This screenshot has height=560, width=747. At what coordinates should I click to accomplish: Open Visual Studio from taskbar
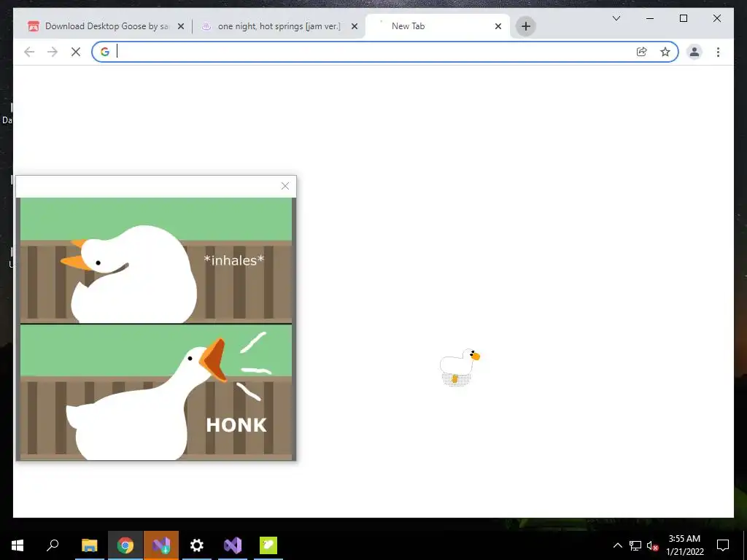tap(233, 545)
